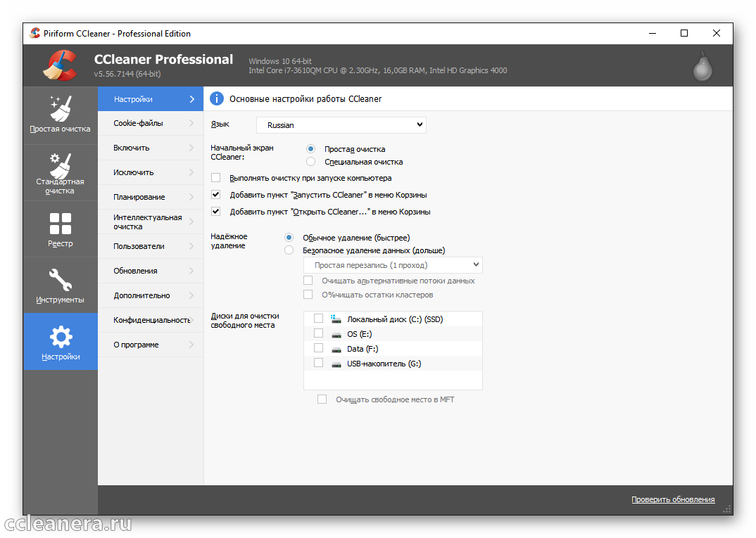Image resolution: width=756 pixels, height=538 pixels.
Task: Open Простая очистка broom icon
Action: point(60,108)
